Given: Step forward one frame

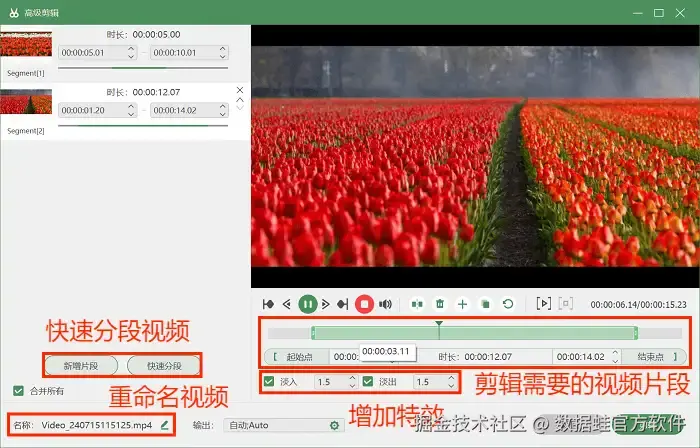Looking at the screenshot, I should pos(325,304).
